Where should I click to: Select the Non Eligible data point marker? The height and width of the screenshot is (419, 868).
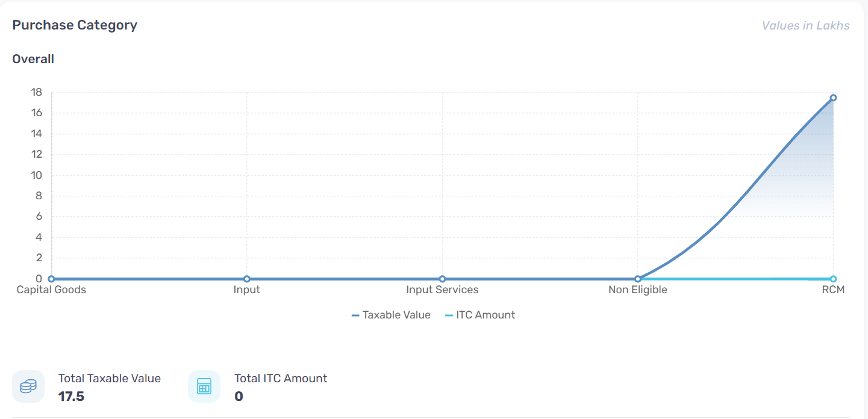point(638,279)
